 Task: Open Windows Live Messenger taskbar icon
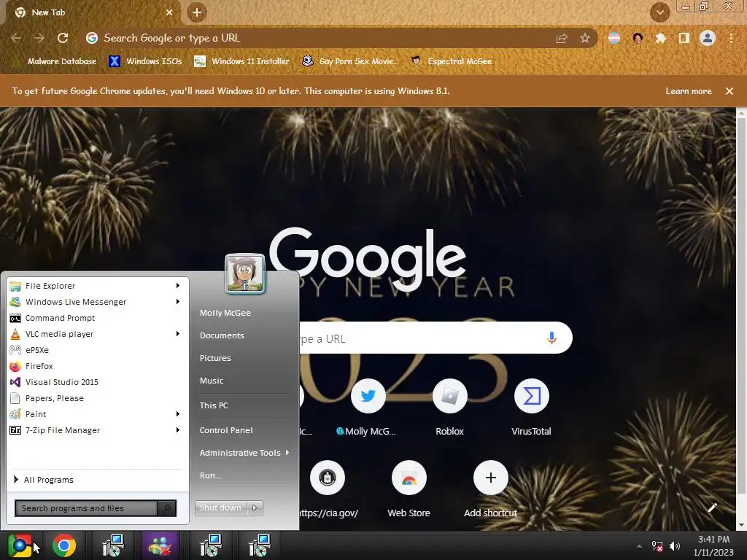click(160, 545)
